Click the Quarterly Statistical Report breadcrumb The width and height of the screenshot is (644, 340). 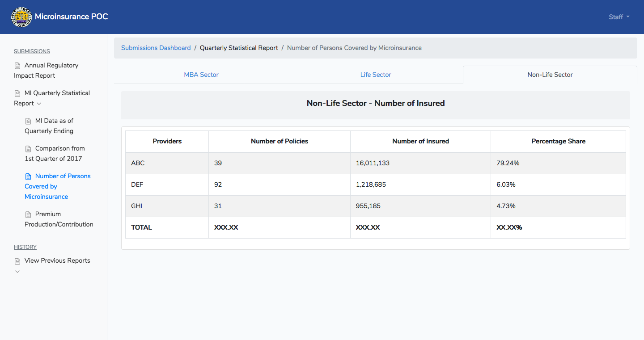239,48
